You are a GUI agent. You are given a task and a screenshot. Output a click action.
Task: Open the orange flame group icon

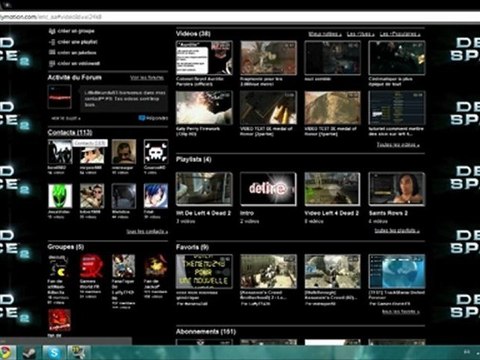(156, 266)
